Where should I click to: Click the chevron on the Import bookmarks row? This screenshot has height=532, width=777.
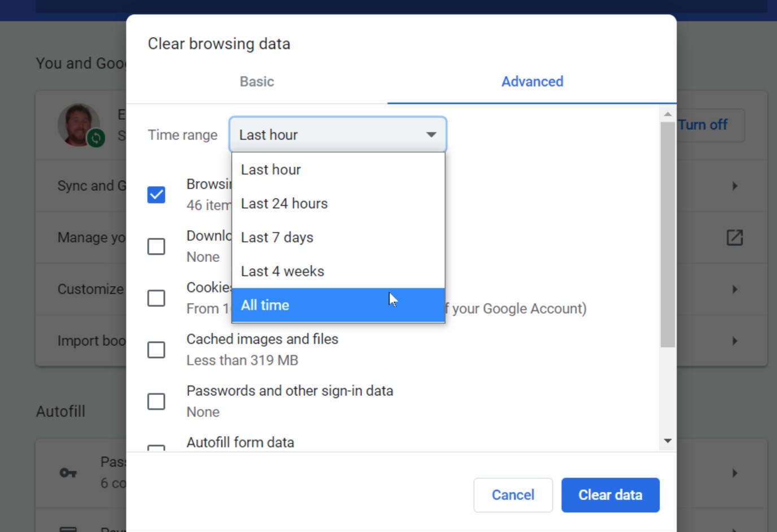click(734, 341)
